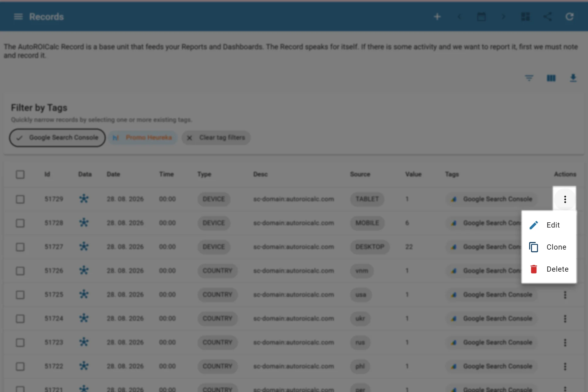
Task: Open actions menu for record 51725
Action: click(x=565, y=295)
